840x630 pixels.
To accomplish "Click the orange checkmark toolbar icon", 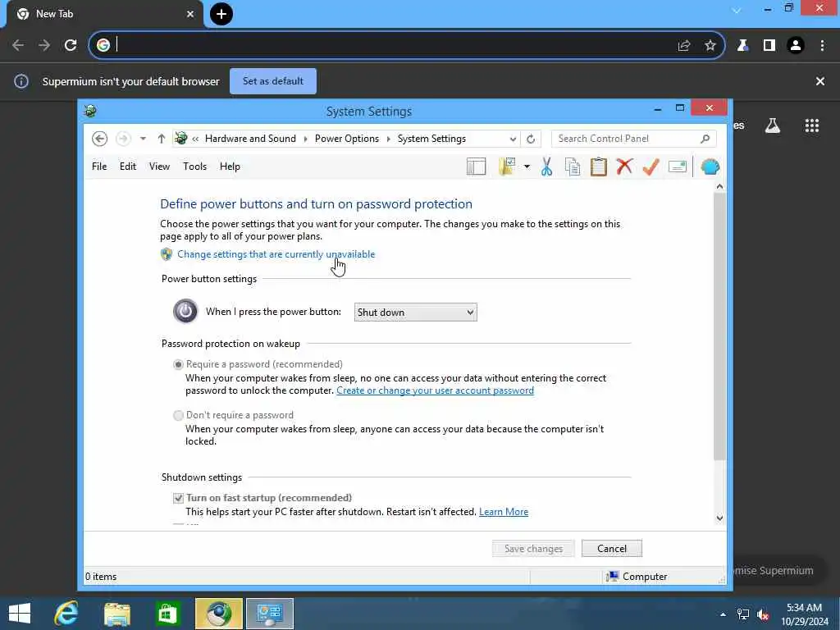I will click(651, 167).
